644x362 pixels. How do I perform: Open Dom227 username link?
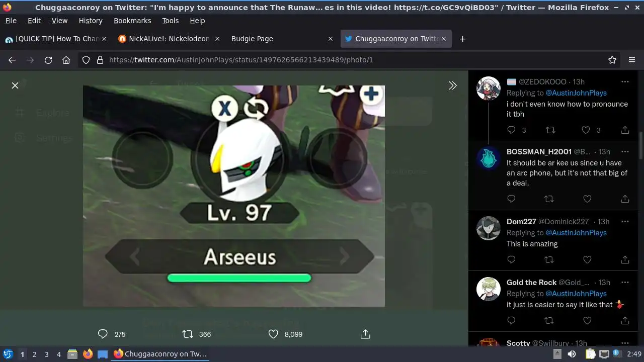pos(521,221)
